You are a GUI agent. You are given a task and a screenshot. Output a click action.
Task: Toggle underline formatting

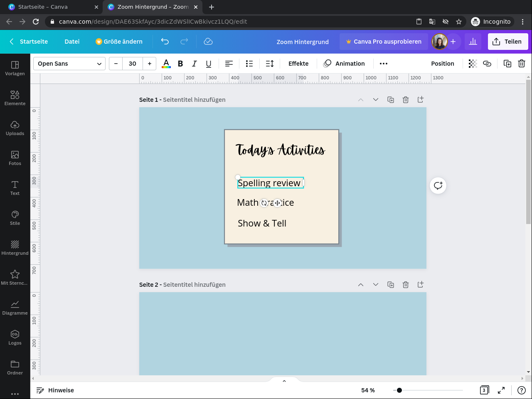(209, 64)
